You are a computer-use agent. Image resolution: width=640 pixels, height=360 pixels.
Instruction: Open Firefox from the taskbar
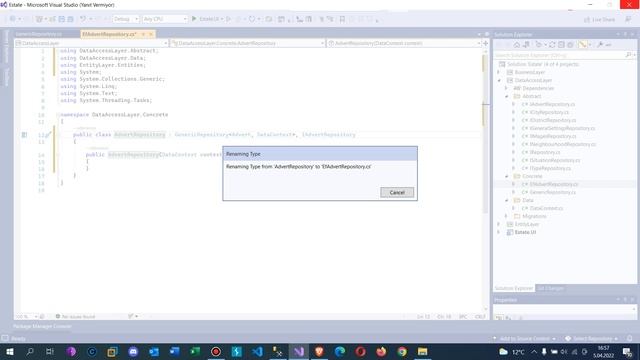pos(381,351)
